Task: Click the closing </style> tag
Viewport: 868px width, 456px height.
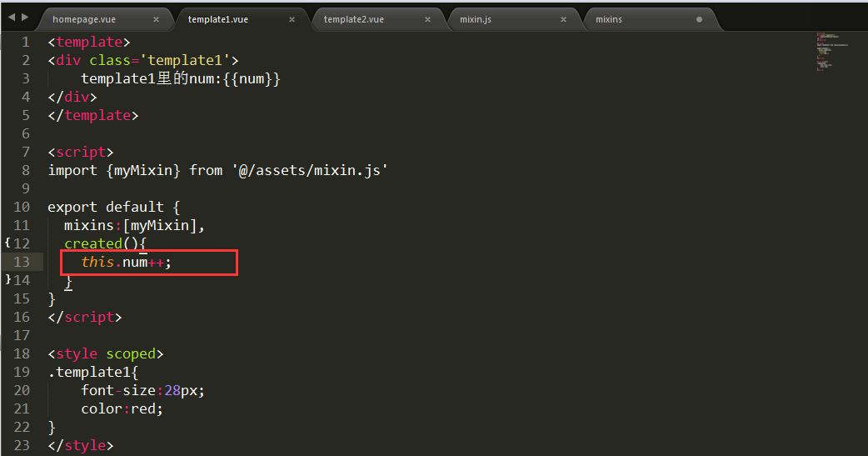Action: pyautogui.click(x=81, y=445)
